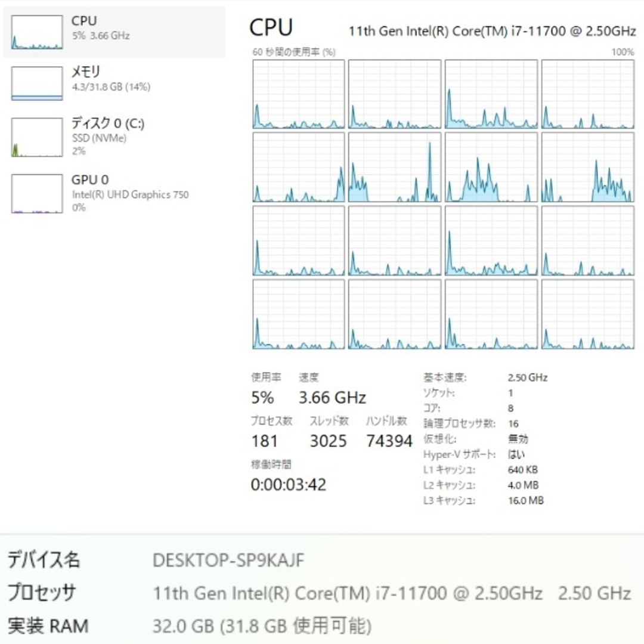Click the graph with the tallest spike

tap(395, 167)
